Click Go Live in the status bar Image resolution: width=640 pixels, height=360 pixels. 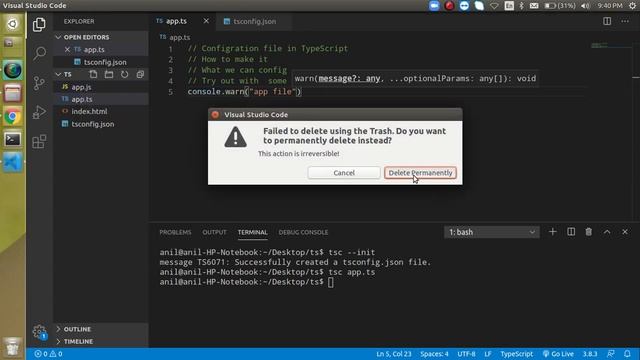pos(558,353)
